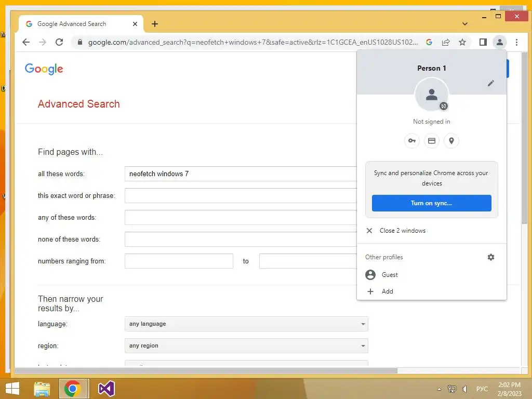Open manage profiles gear icon
Image resolution: width=532 pixels, height=399 pixels.
click(x=490, y=257)
